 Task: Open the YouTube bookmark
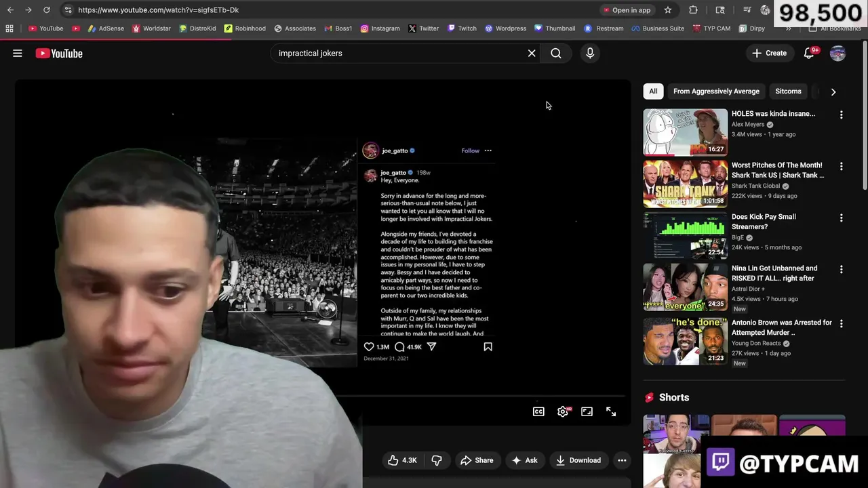click(45, 28)
